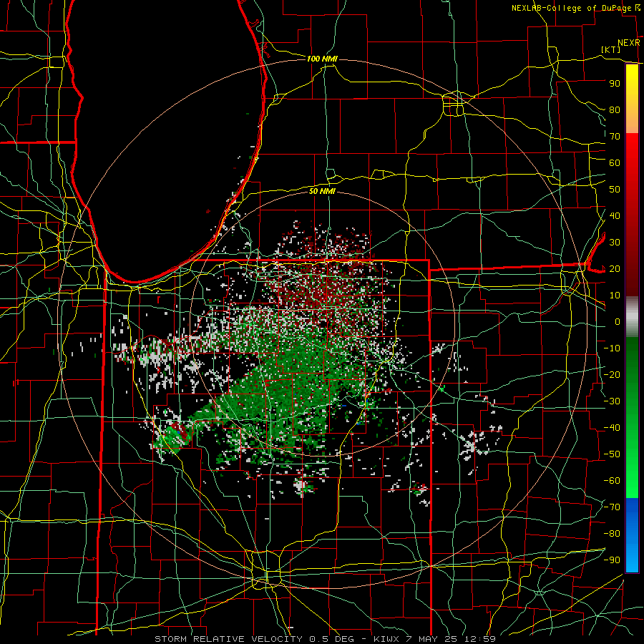The image size is (644, 644).
Task: Click the 40 value on velocity scale
Action: pyautogui.click(x=615, y=215)
